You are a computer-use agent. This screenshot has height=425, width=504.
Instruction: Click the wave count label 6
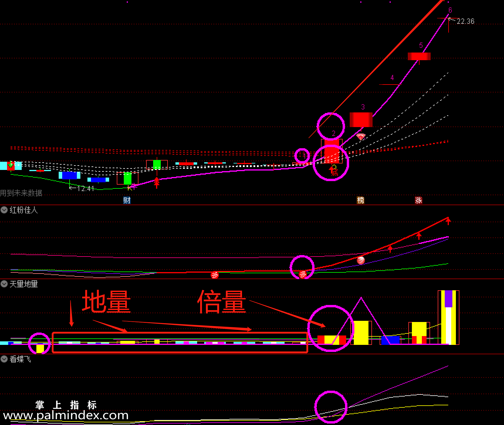(x=450, y=10)
